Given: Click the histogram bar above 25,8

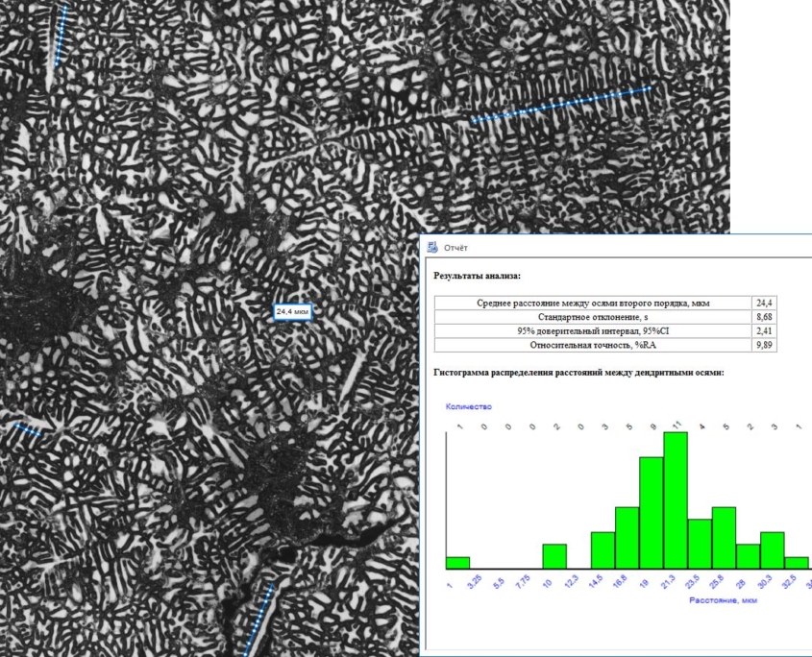Looking at the screenshot, I should click(724, 538).
